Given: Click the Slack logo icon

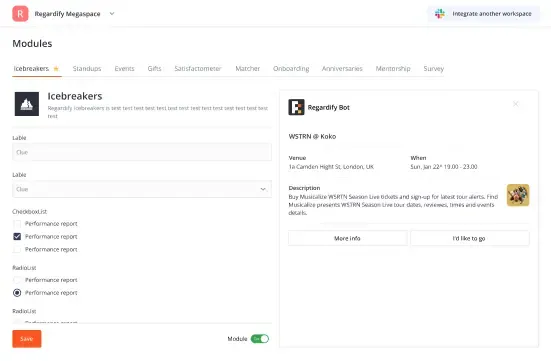Looking at the screenshot, I should (x=440, y=14).
